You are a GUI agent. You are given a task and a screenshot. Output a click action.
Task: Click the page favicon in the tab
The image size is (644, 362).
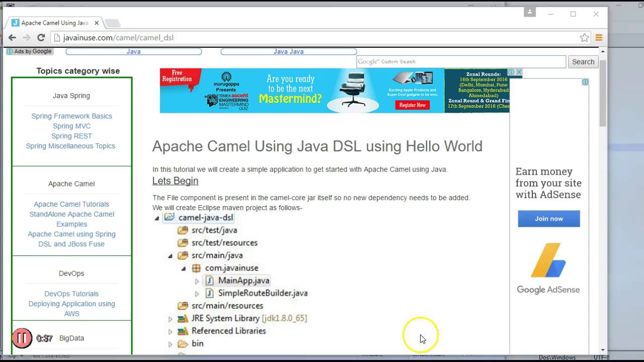(x=16, y=23)
